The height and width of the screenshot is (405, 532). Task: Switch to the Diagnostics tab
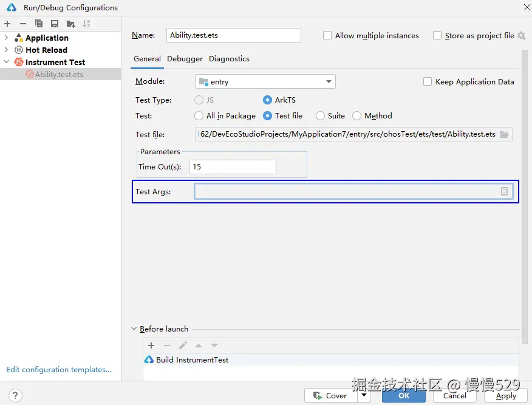229,59
